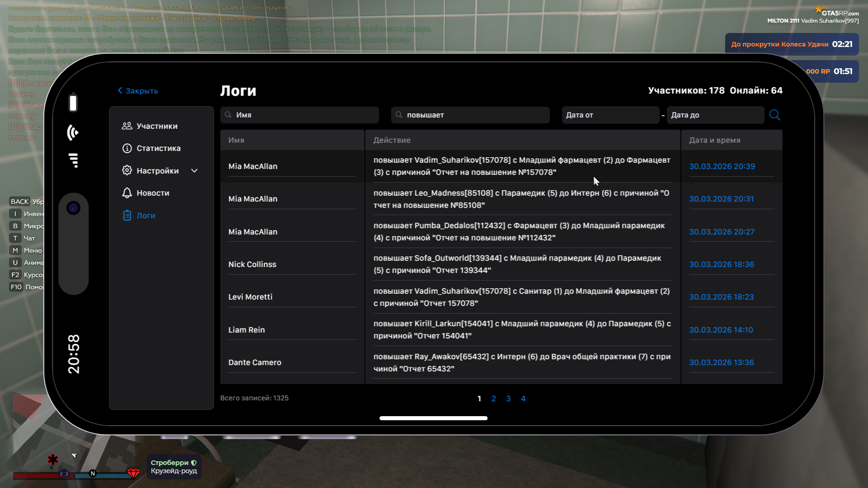The image size is (868, 488).
Task: Go to logs page 2
Action: pyautogui.click(x=494, y=399)
